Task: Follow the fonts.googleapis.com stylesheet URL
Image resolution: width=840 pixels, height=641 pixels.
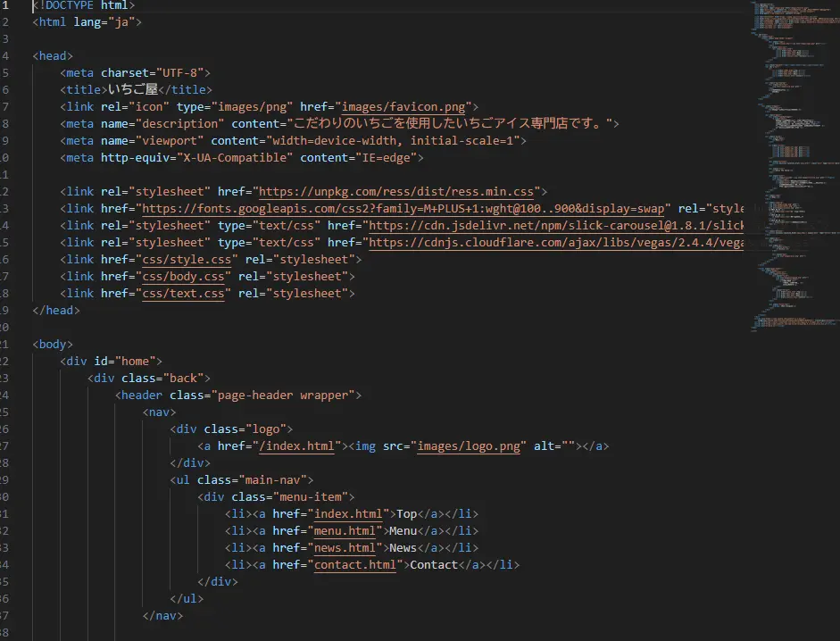Action: click(402, 208)
